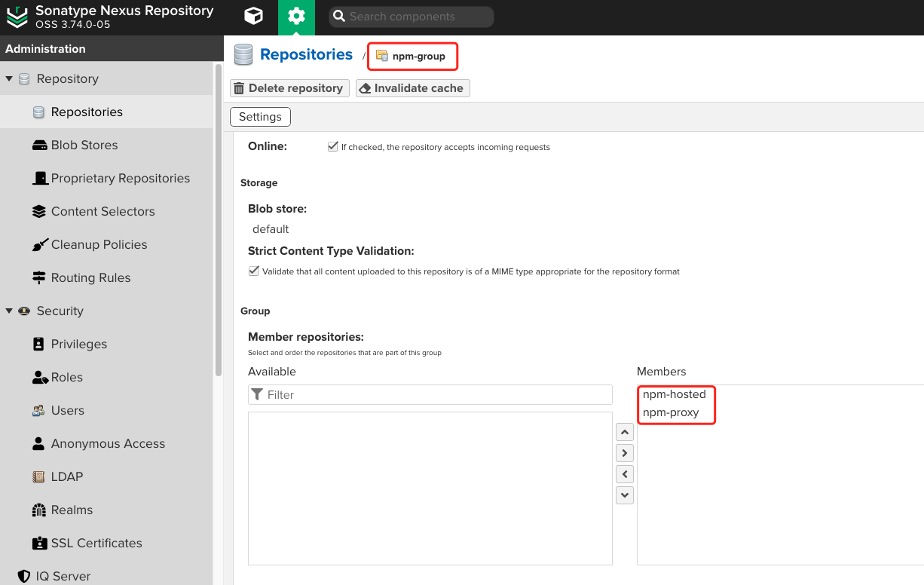Viewport: 924px width, 585px height.
Task: Click the Anonymous Access person icon
Action: (39, 444)
